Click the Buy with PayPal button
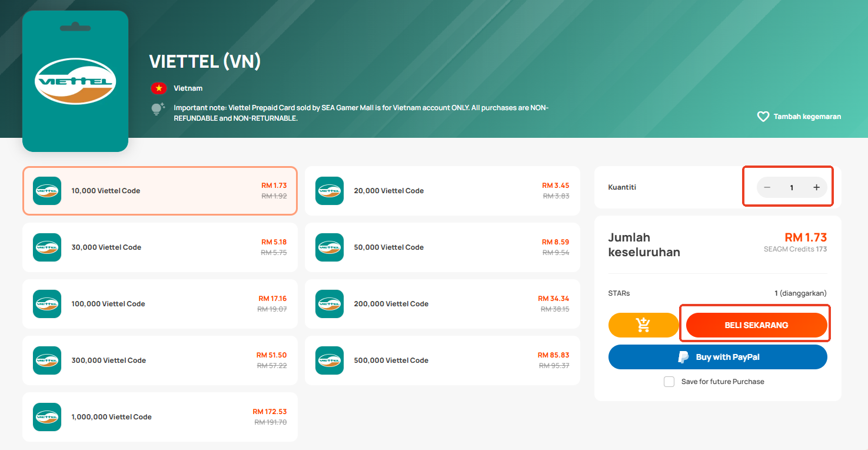The image size is (868, 450). 718,357
